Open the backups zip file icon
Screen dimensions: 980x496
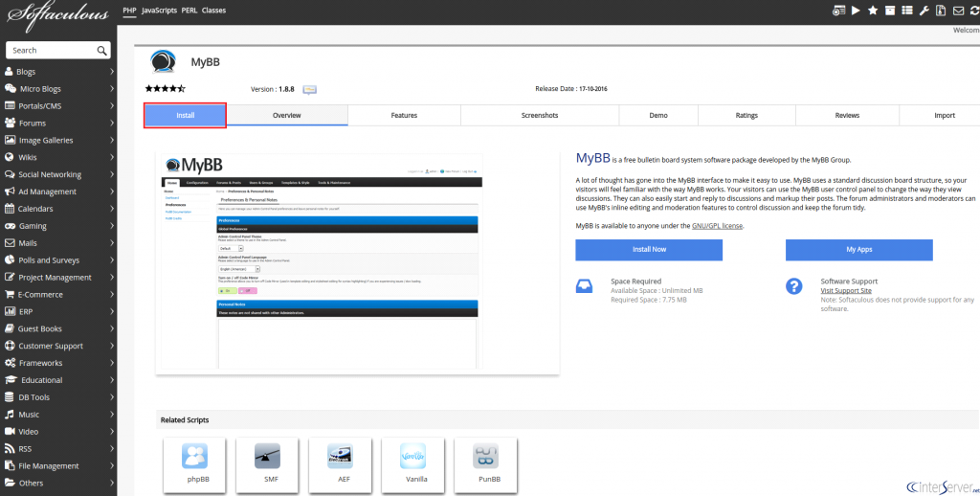click(x=941, y=11)
